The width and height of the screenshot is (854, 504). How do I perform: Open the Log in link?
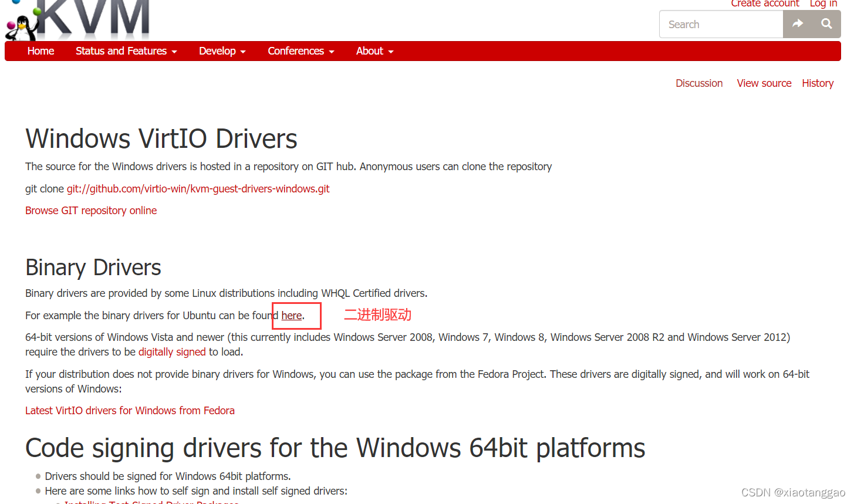click(823, 4)
